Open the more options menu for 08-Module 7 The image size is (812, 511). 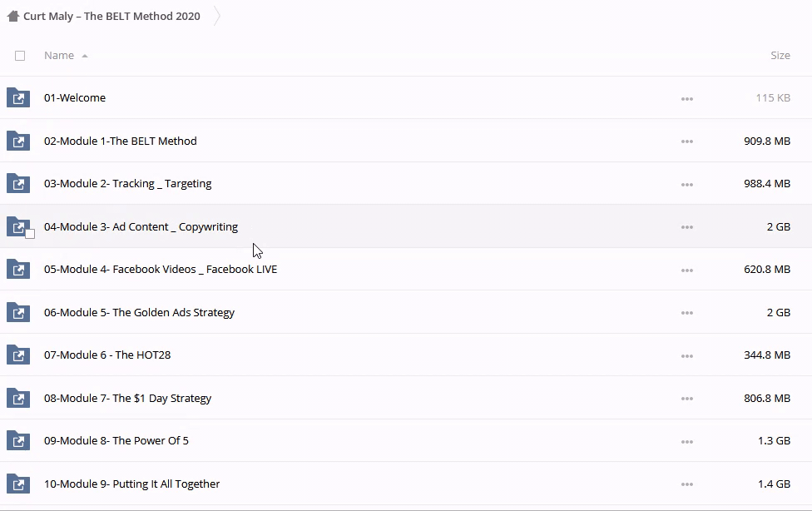(x=686, y=399)
